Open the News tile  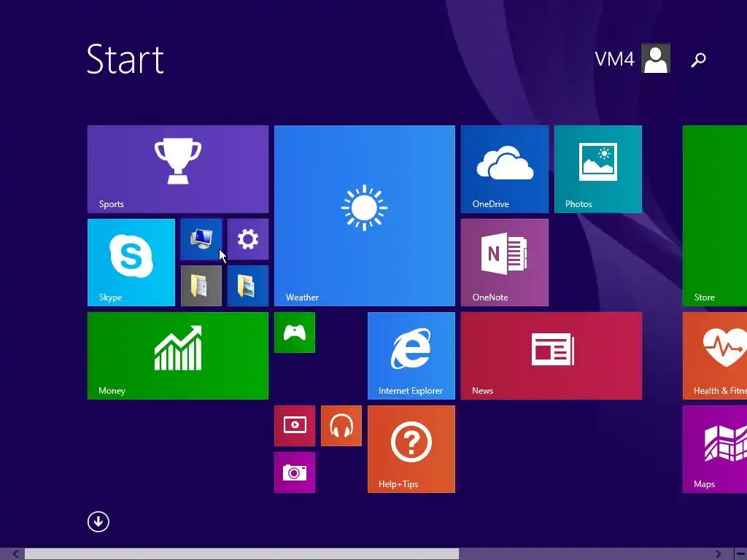pos(551,356)
